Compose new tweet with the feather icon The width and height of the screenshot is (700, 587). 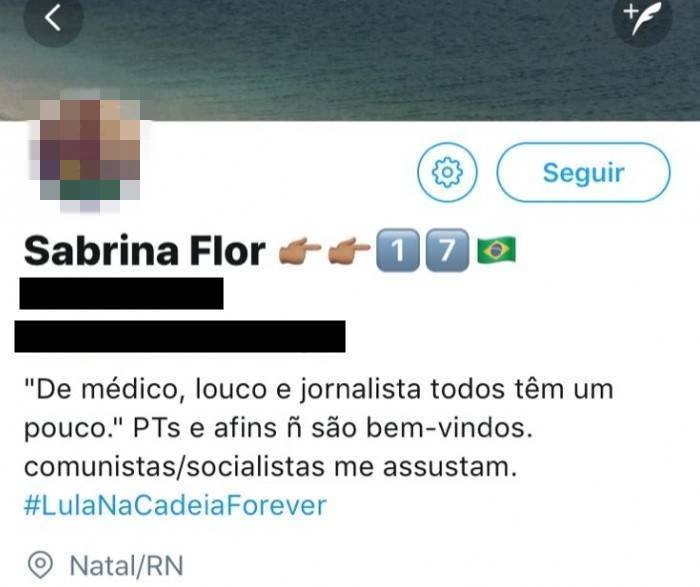642,18
